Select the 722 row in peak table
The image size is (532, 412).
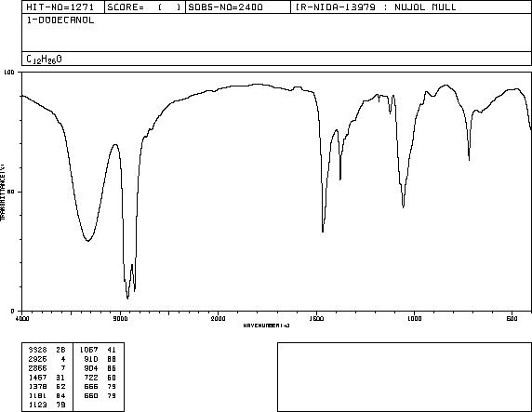99,378
